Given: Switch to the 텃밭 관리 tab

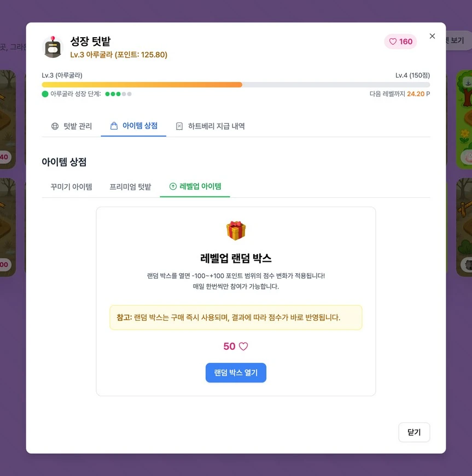Looking at the screenshot, I should tap(72, 126).
